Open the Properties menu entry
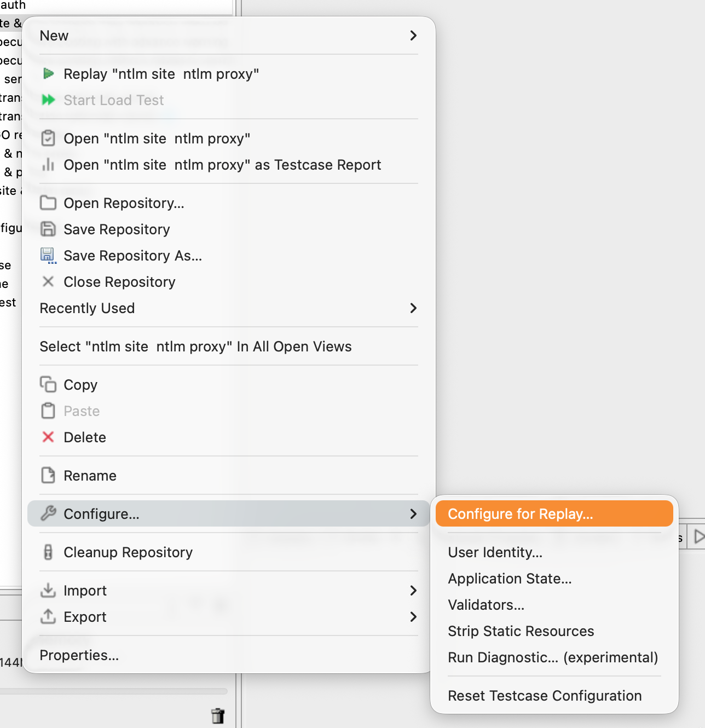This screenshot has width=705, height=728. pyautogui.click(x=228, y=655)
